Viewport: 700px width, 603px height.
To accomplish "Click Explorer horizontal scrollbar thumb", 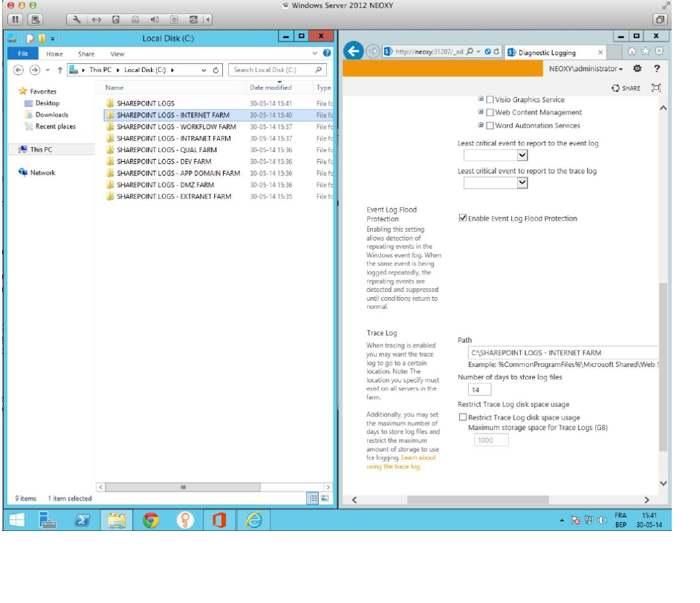I will tap(183, 487).
